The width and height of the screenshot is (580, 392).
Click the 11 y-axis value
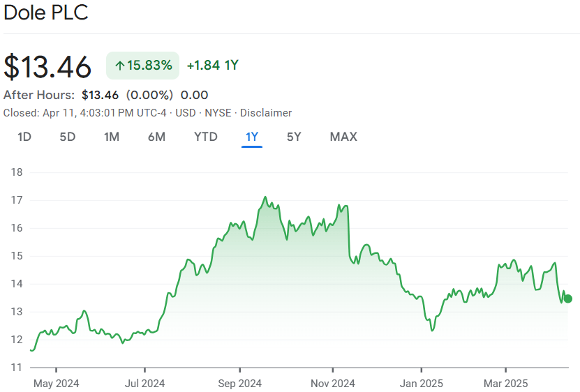[17, 368]
